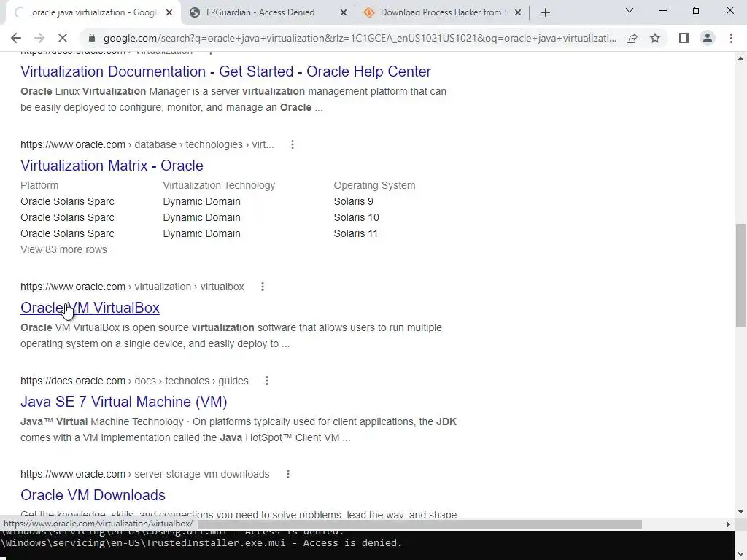Open the browser side panel icon
The image size is (747, 560).
[684, 38]
